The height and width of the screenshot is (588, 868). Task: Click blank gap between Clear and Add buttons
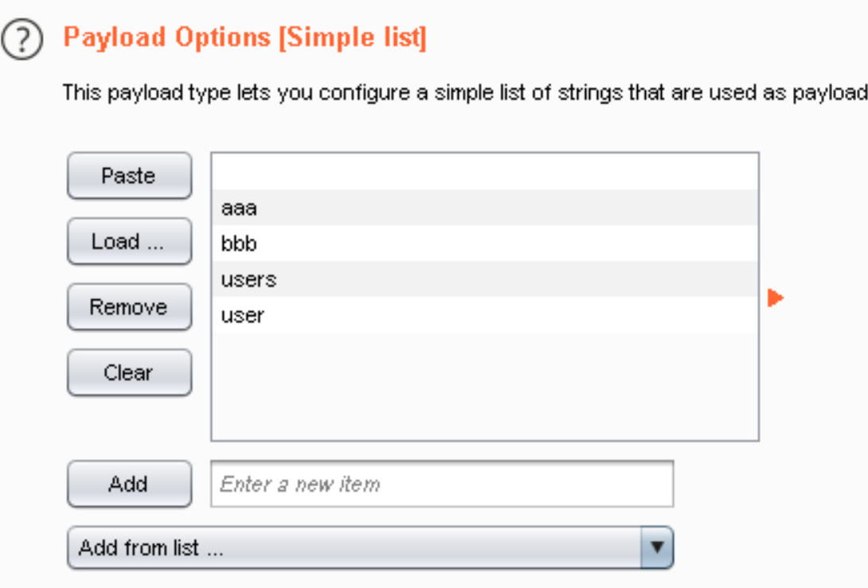point(130,428)
